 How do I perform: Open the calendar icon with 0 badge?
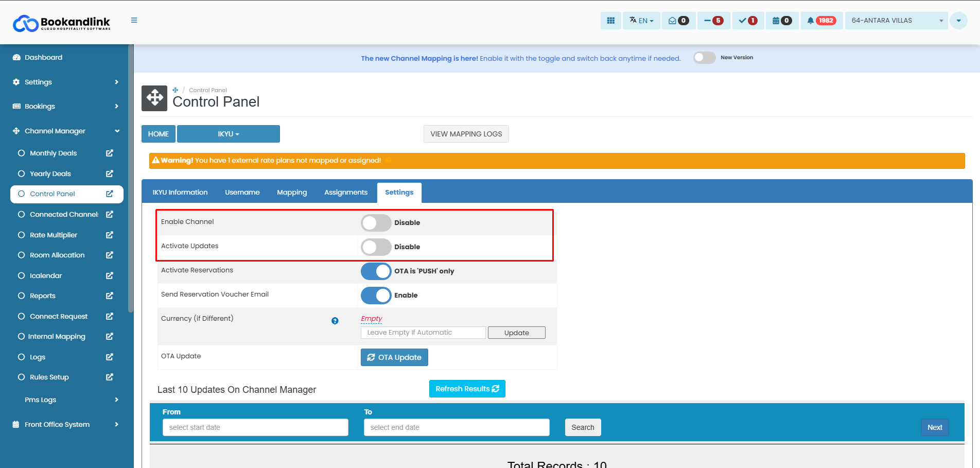782,21
